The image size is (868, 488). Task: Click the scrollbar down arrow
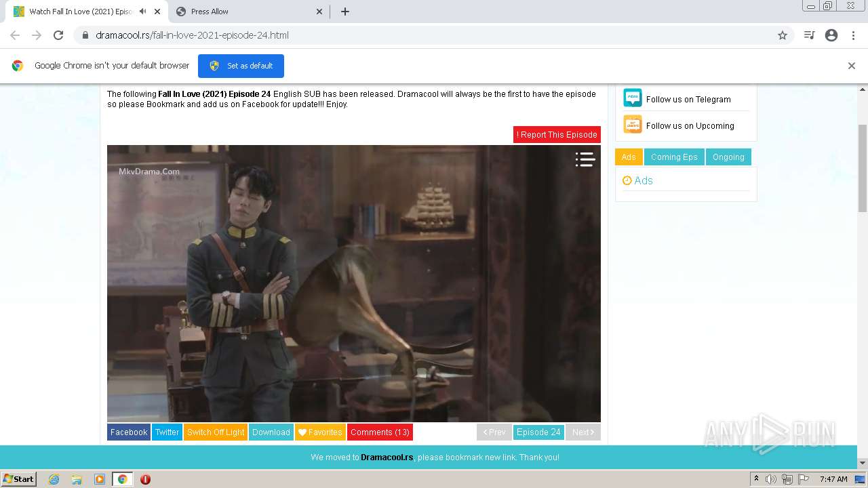(863, 463)
